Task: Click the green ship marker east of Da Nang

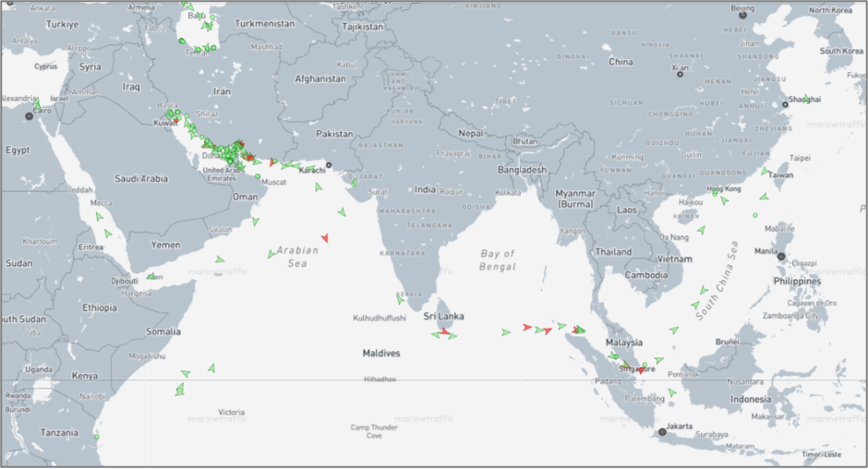Action: pos(702,230)
